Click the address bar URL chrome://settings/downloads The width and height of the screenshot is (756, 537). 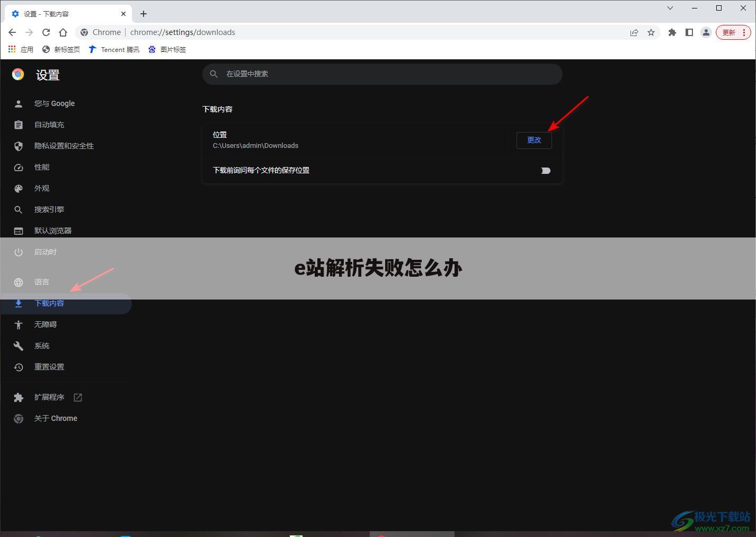click(x=183, y=32)
